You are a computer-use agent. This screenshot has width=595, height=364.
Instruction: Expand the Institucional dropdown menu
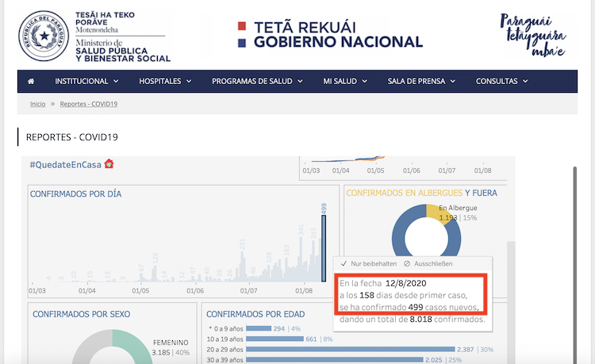[86, 81]
